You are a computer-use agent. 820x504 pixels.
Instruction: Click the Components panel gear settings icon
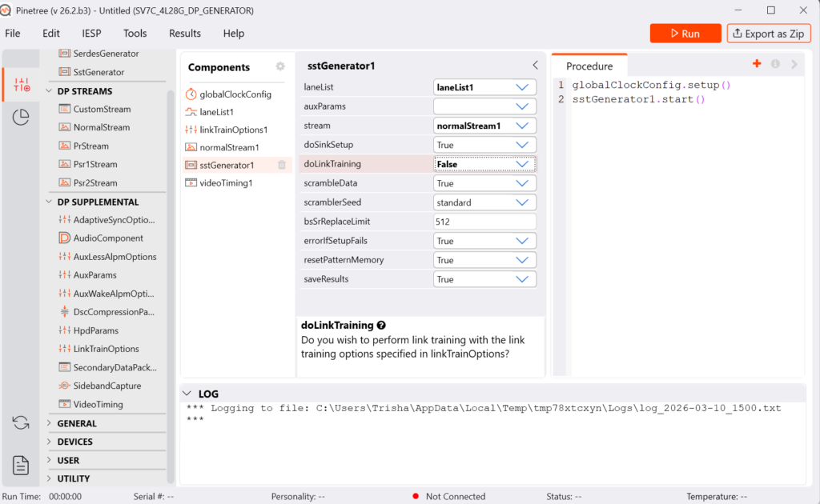point(280,67)
